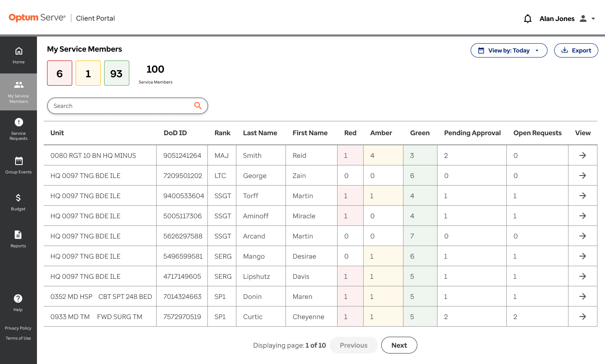Expand account menu caret beside Alan Jones
Screen dimensions: 605x364
click(x=593, y=18)
